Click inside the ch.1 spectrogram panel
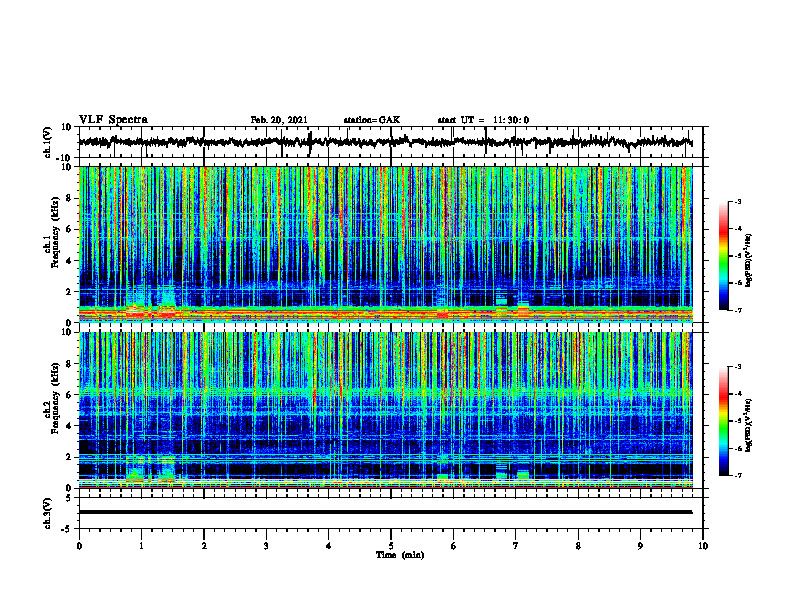This screenshot has height=612, width=792. click(391, 244)
